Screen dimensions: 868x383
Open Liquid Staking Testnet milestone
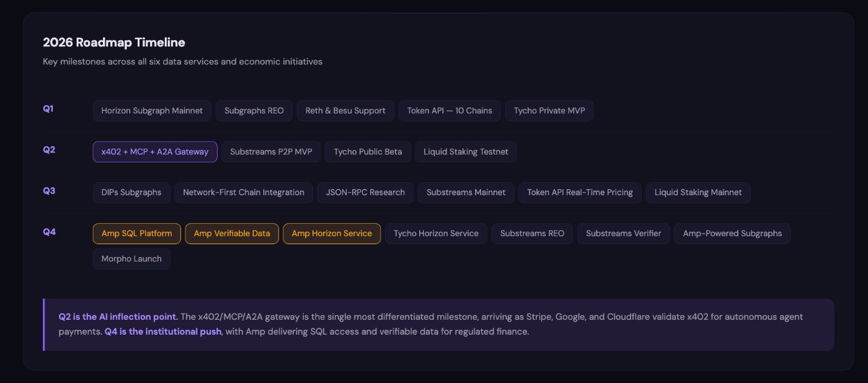(466, 152)
